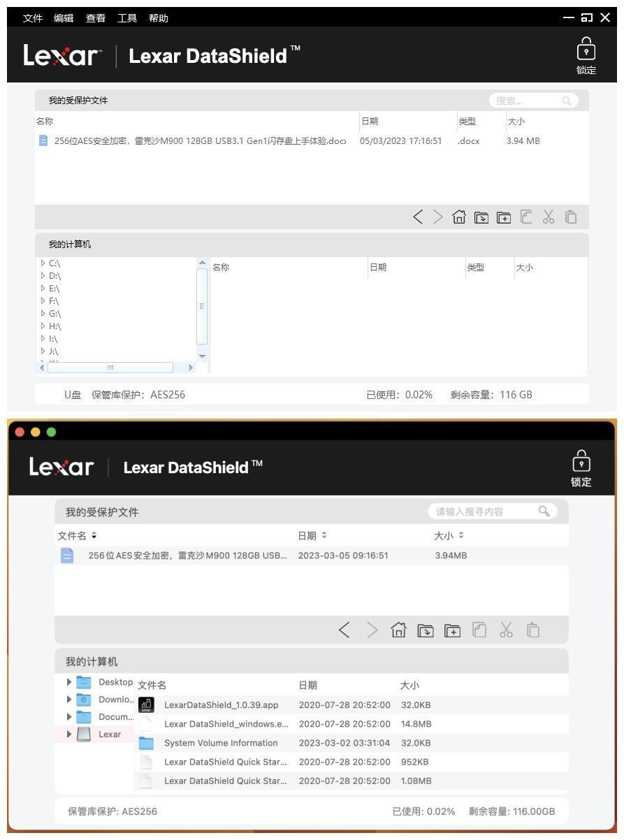Click import-to-folder icon in Mac window toolbar
Image resolution: width=624 pixels, height=840 pixels.
(x=426, y=630)
